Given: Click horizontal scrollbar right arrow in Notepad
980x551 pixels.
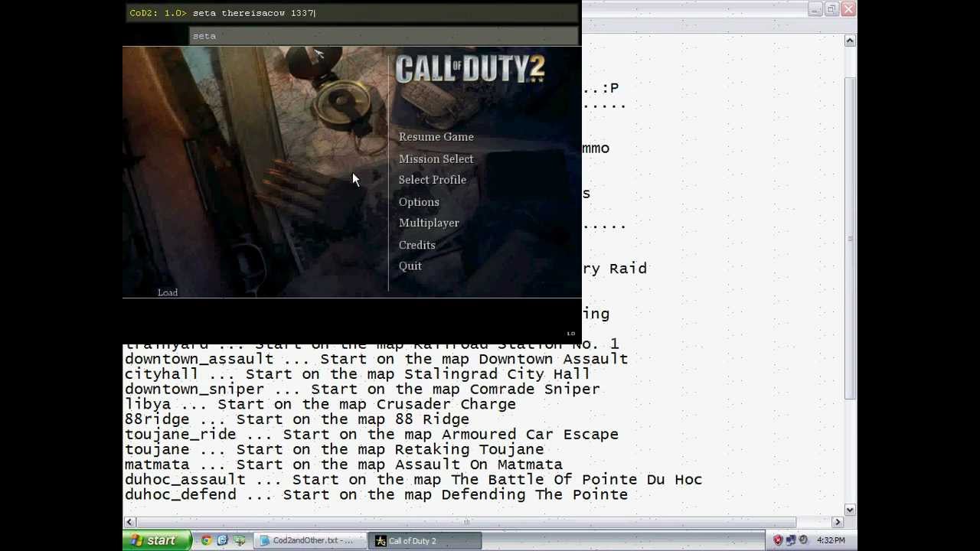Looking at the screenshot, I should 837,522.
